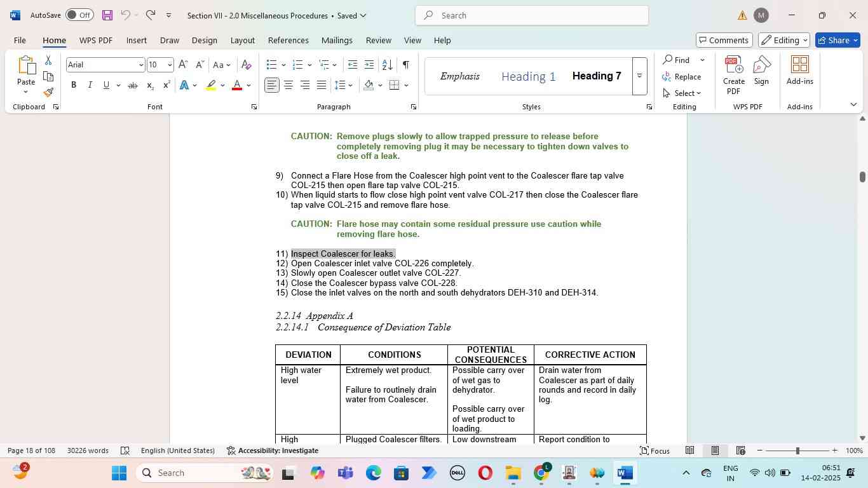
Task: Click the vertical scrollbar thumb
Action: pyautogui.click(x=862, y=177)
